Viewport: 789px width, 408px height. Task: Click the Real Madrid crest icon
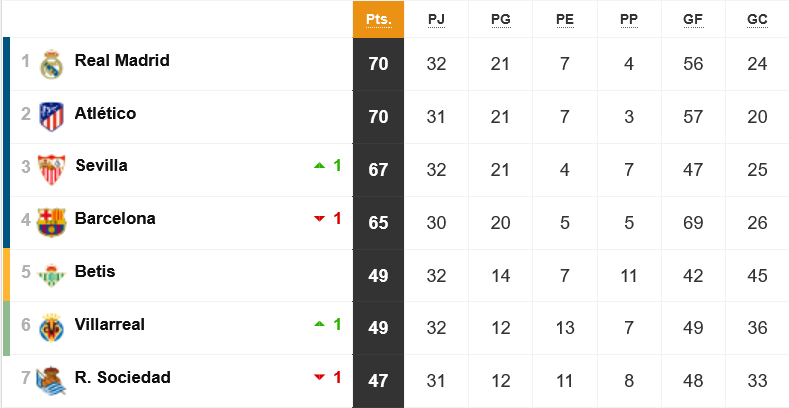click(51, 64)
